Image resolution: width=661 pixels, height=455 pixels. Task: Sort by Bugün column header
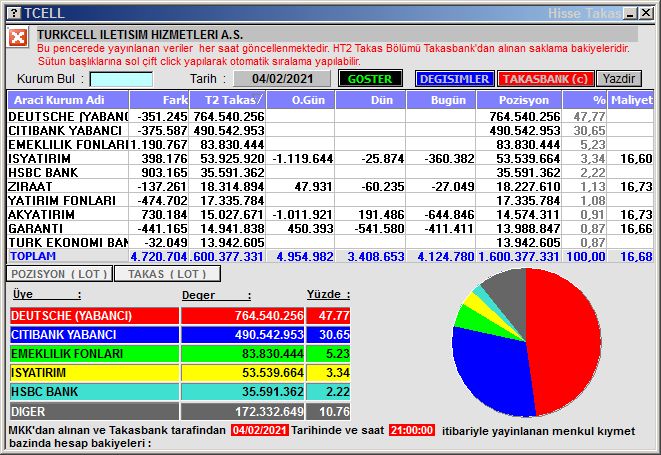click(x=441, y=100)
